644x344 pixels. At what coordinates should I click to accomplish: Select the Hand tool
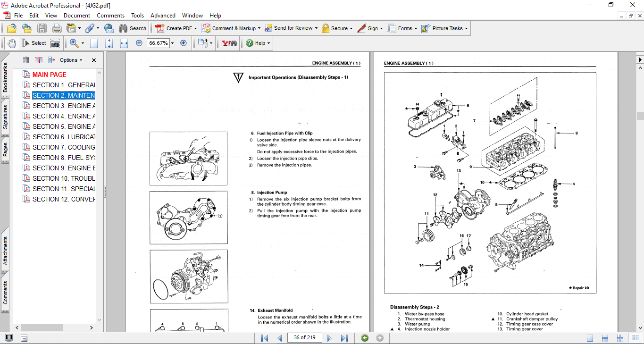tap(11, 43)
